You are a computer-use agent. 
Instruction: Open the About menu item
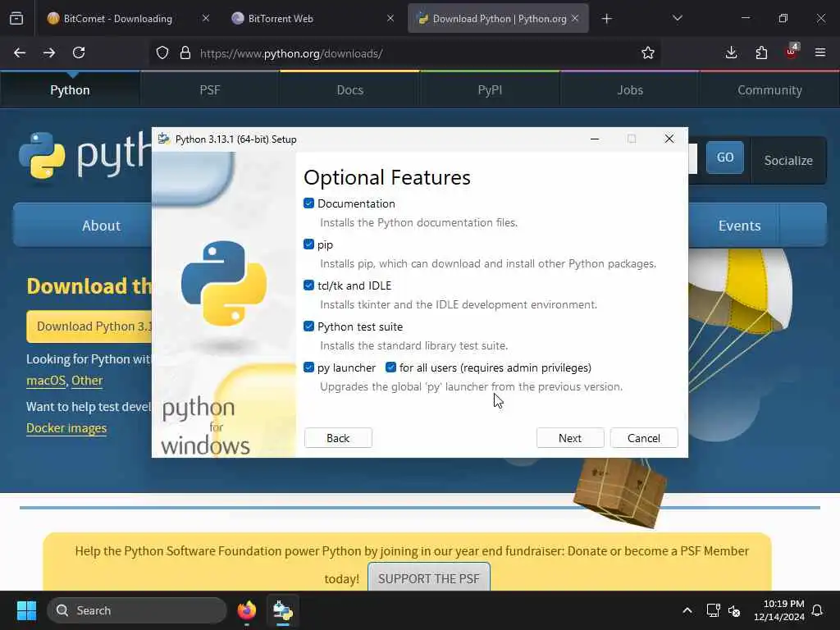101,226
